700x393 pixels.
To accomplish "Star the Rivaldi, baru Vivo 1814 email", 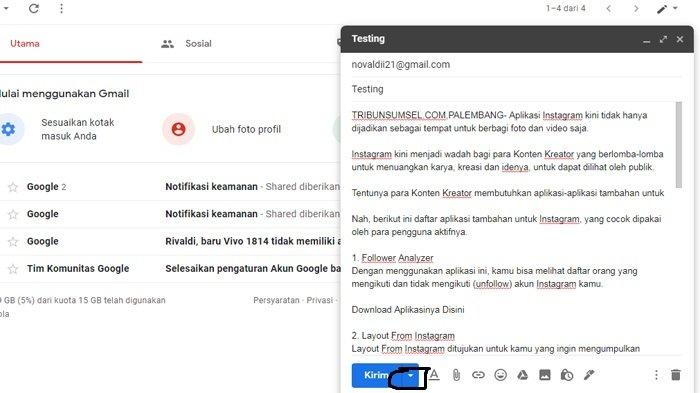I will 13,242.
